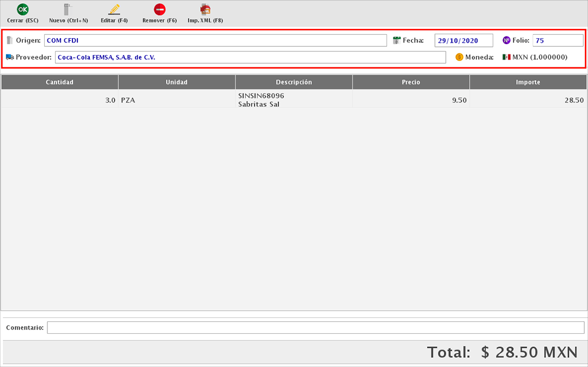
Task: Click the Editar pencil icon
Action: (x=114, y=9)
